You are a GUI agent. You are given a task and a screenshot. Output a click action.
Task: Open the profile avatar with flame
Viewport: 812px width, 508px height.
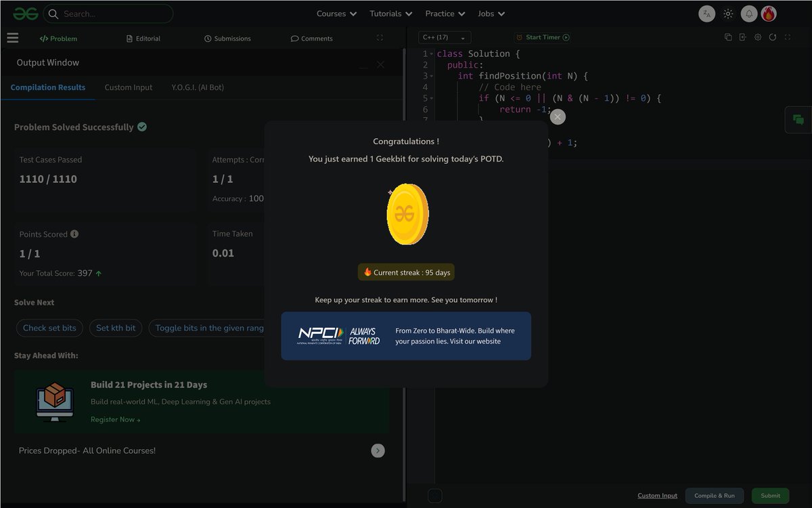point(769,14)
